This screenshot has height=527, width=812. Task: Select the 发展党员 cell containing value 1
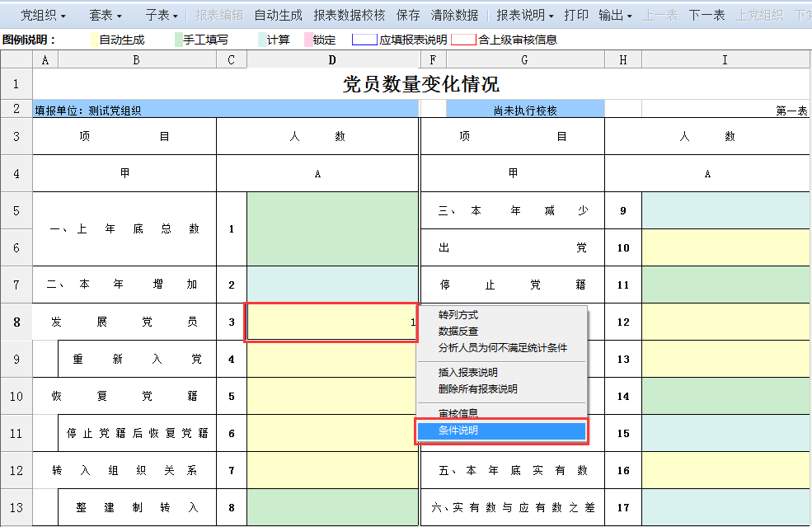(330, 322)
